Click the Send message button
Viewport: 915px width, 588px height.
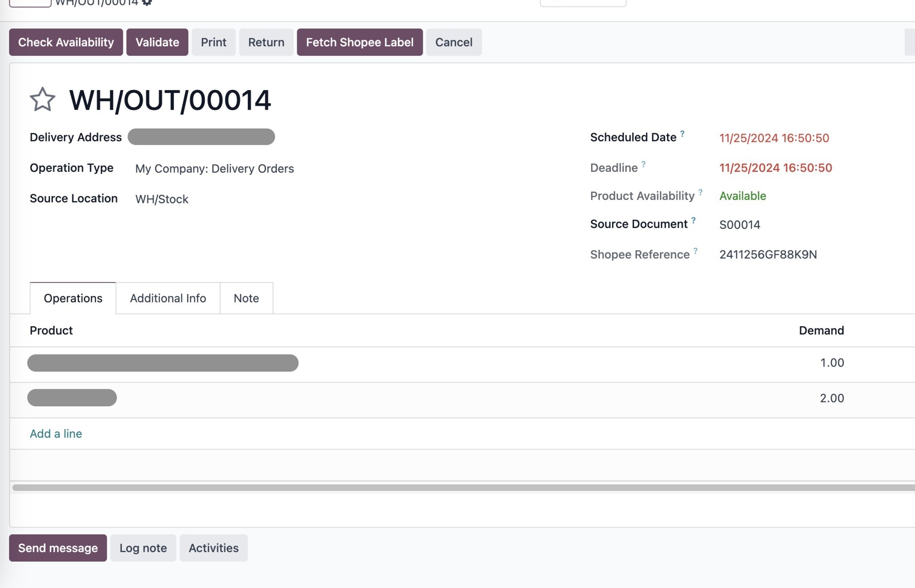[x=58, y=547]
